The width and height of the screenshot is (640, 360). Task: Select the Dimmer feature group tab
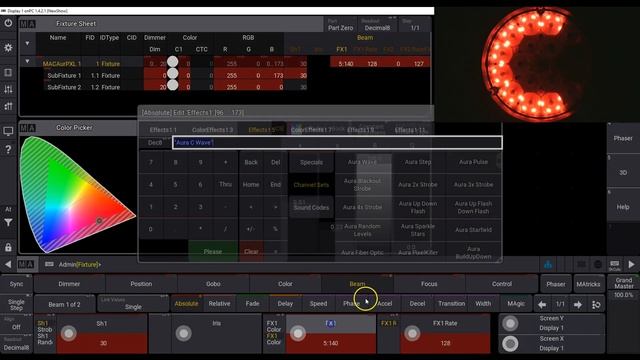[x=69, y=284]
